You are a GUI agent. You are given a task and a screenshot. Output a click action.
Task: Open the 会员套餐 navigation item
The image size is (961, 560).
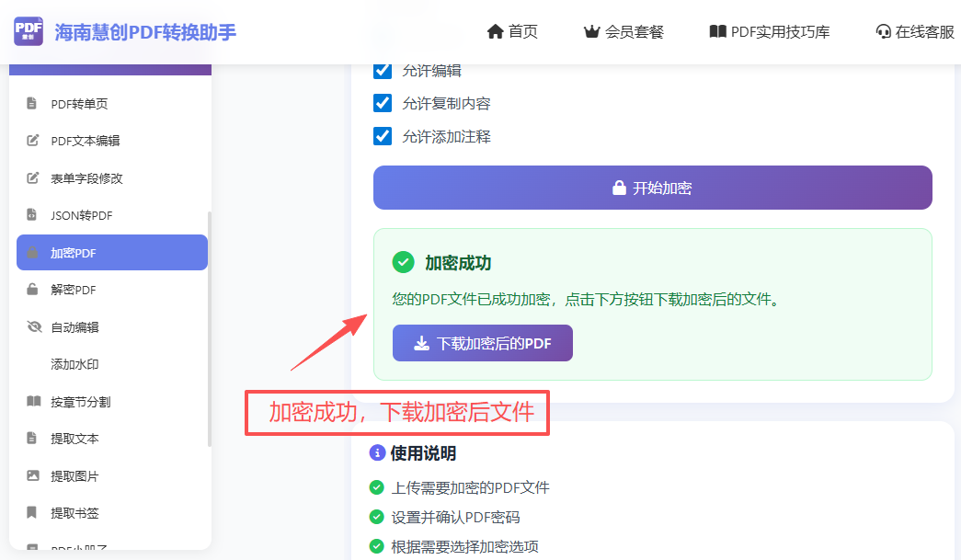coord(624,31)
